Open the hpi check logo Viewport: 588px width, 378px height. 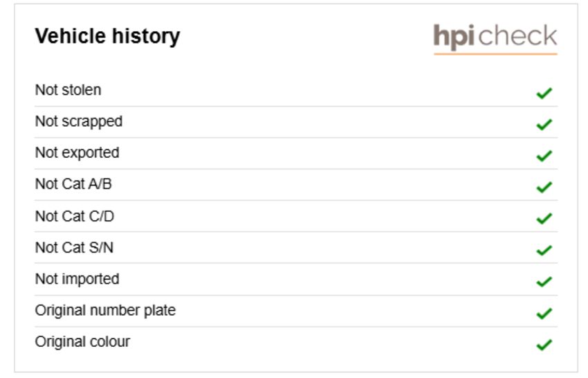(x=495, y=39)
